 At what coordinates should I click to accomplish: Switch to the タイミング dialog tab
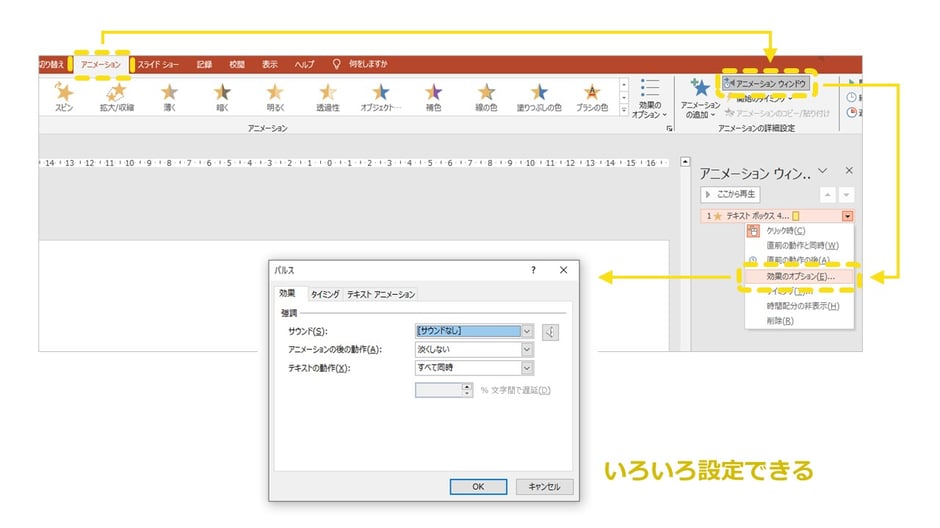[323, 294]
